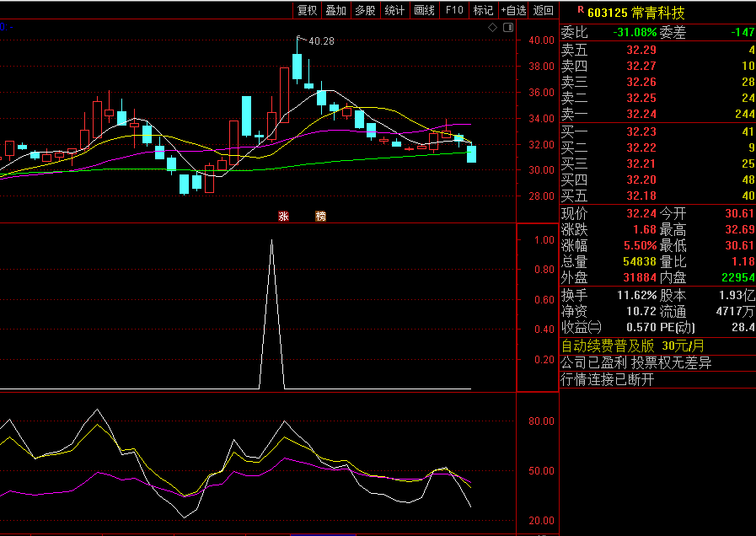Click the 40.00 price axis label

541,40
